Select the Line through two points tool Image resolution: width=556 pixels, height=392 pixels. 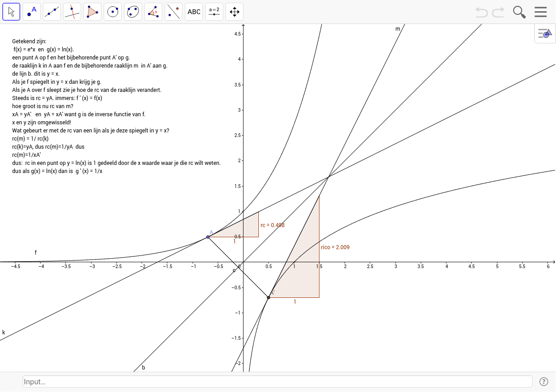(52, 12)
